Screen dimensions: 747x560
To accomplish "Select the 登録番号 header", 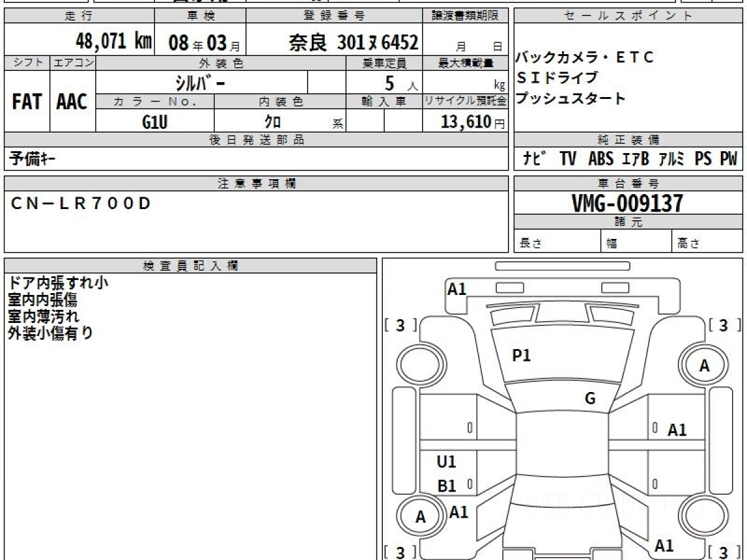I will tap(335, 16).
